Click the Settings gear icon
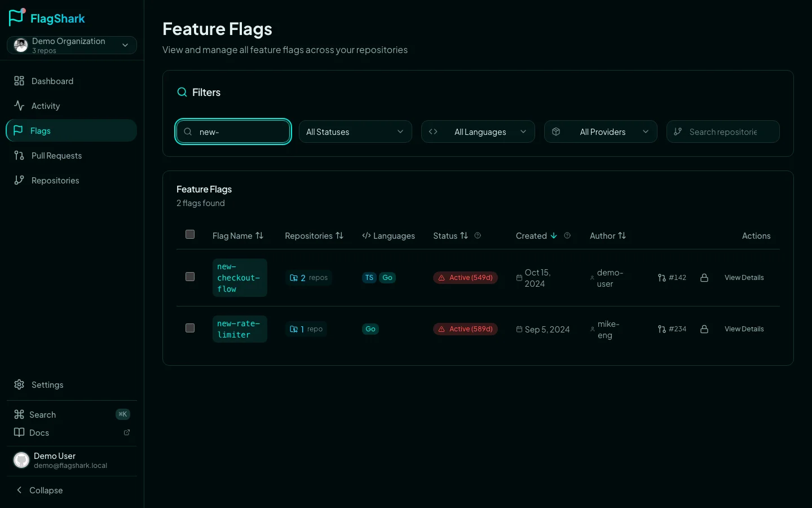Screen dimensions: 812x508 [x=19, y=384]
